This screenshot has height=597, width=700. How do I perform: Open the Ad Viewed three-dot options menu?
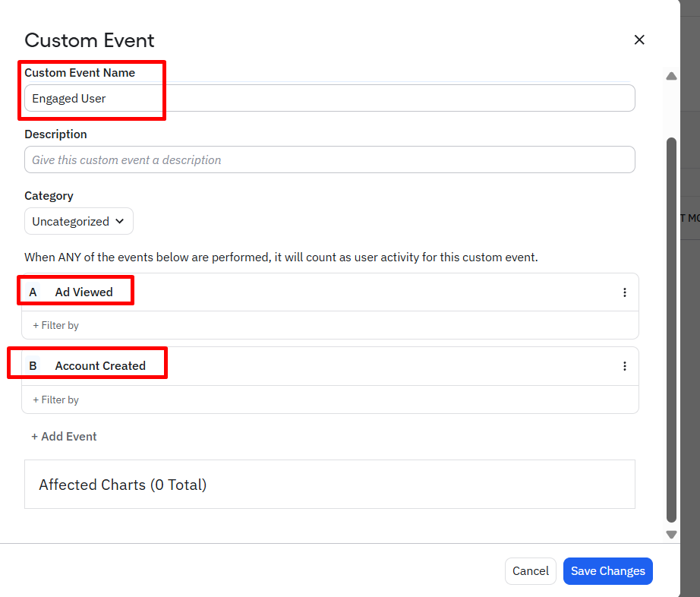(625, 292)
